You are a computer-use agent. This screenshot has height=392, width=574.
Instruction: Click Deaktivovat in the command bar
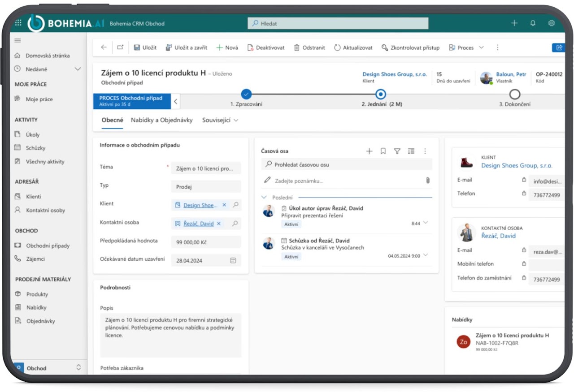pyautogui.click(x=266, y=47)
